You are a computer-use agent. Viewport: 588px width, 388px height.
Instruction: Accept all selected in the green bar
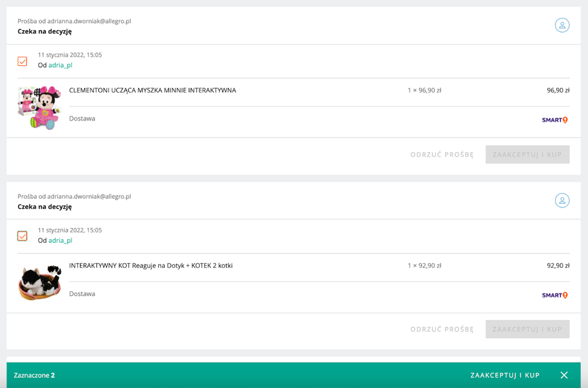(504, 375)
